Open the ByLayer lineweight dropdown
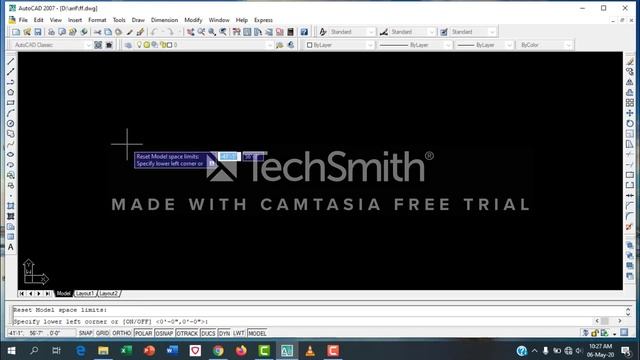Viewport: 640px width, 360px height. click(x=509, y=45)
